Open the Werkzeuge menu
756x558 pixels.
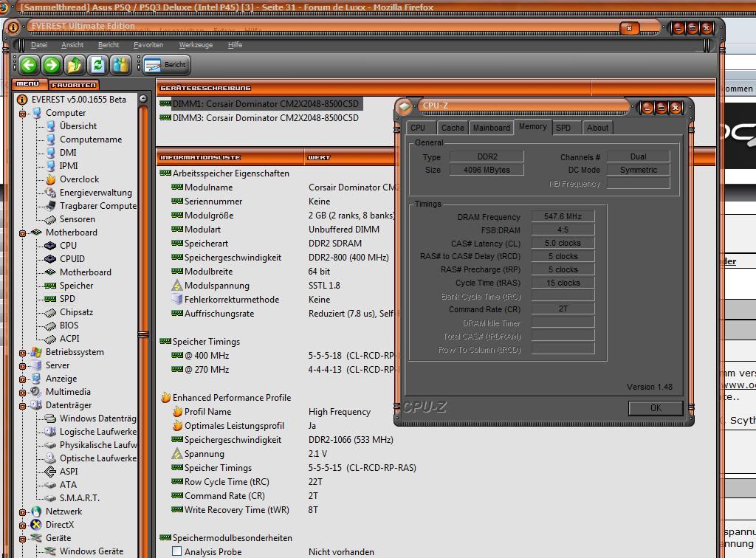click(196, 45)
